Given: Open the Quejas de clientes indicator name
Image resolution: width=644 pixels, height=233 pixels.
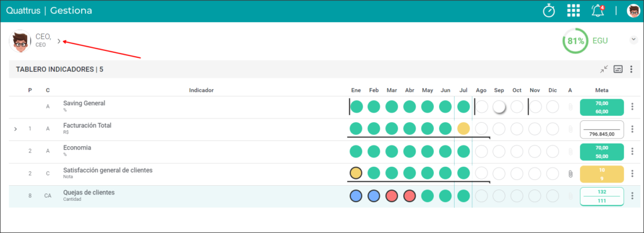Looking at the screenshot, I should pos(89,192).
